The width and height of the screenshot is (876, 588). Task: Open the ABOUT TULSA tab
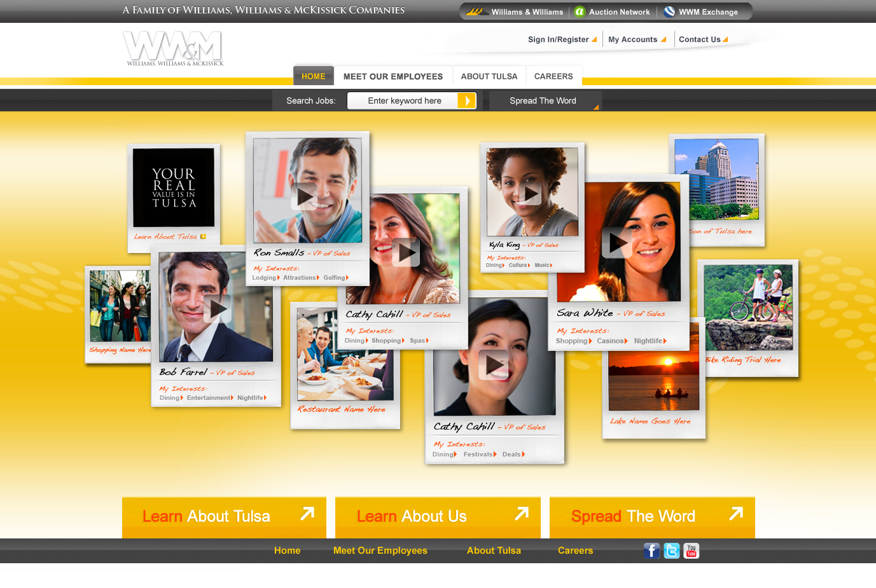click(489, 76)
